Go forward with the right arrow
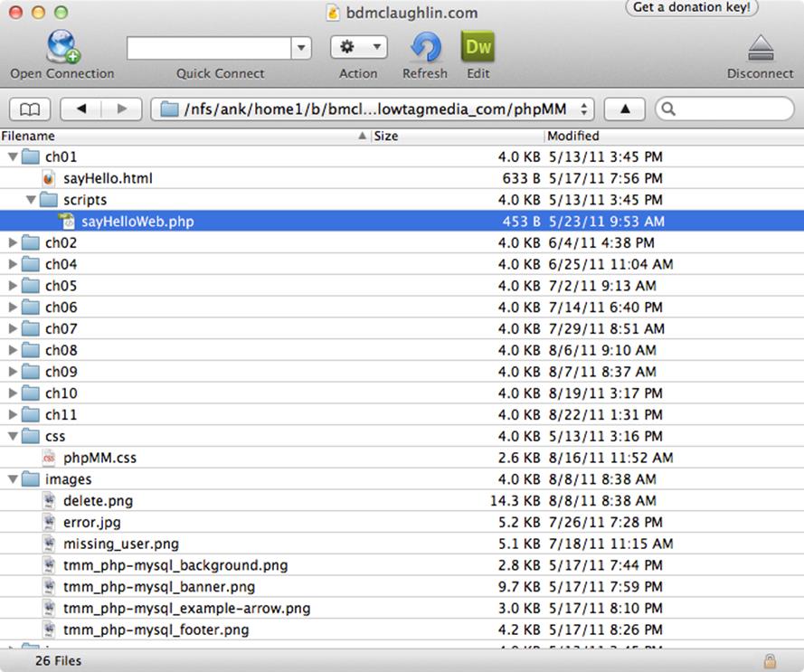The image size is (804, 672). 122,109
